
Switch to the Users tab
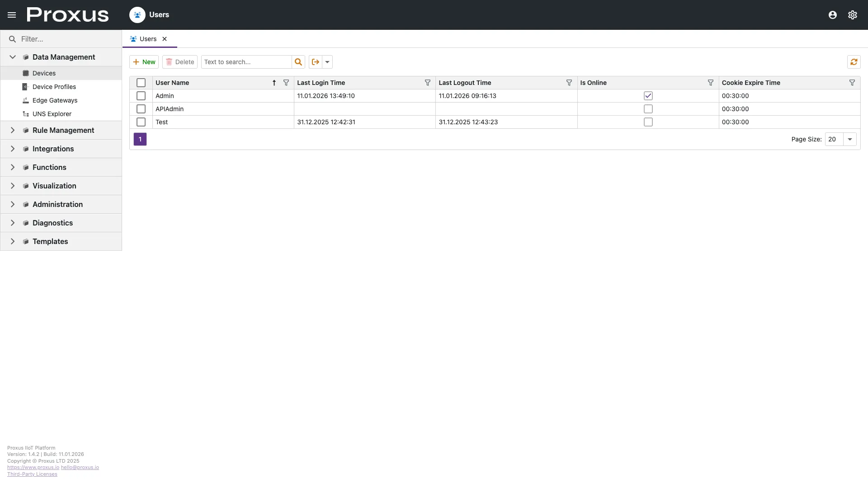[x=147, y=39]
